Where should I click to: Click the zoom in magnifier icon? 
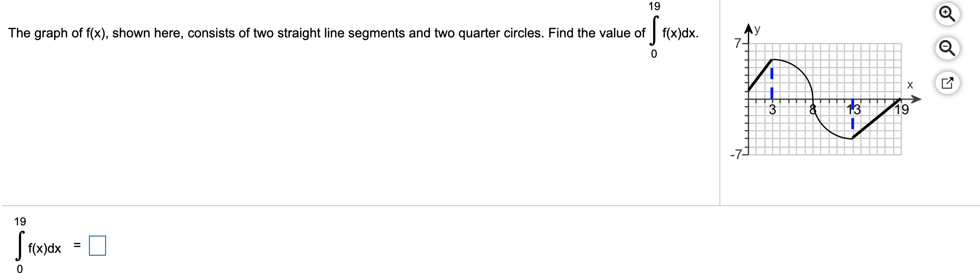(x=947, y=14)
